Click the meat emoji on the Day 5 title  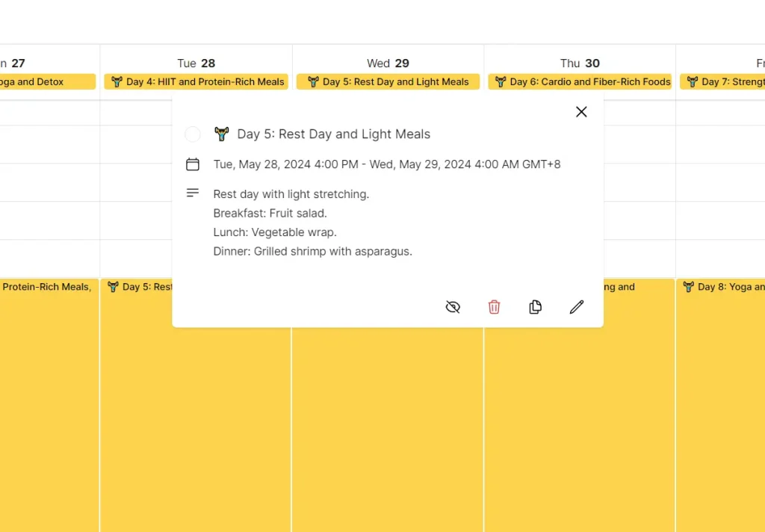tap(222, 134)
